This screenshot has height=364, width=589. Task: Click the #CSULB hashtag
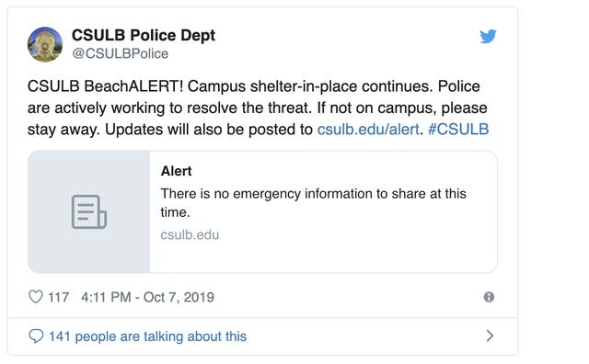tap(458, 130)
